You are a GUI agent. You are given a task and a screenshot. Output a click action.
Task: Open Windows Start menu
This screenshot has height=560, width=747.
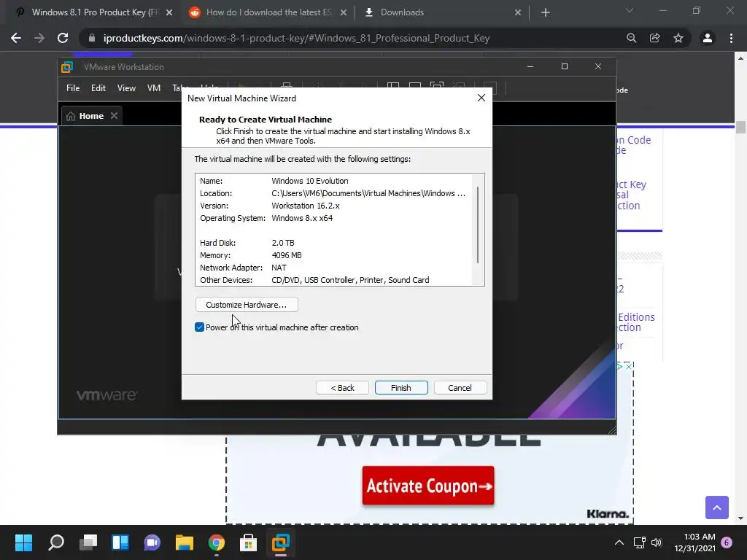(x=23, y=542)
